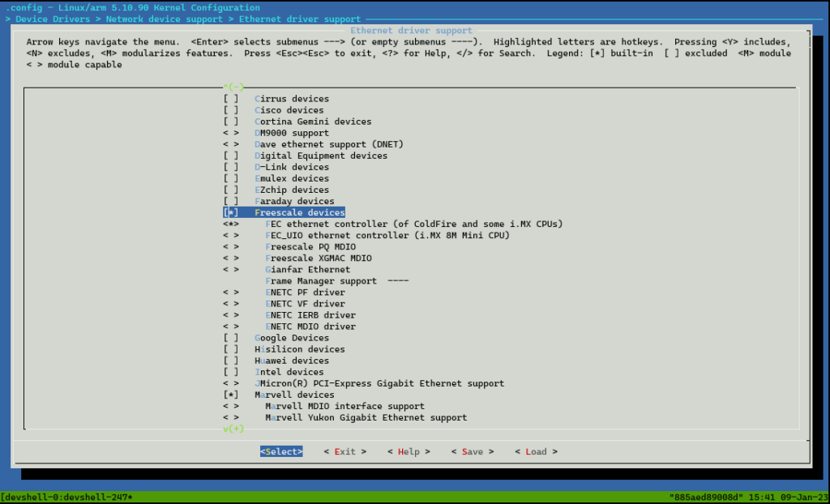The width and height of the screenshot is (830, 504).
Task: Click < Load > to load a config
Action: (536, 451)
